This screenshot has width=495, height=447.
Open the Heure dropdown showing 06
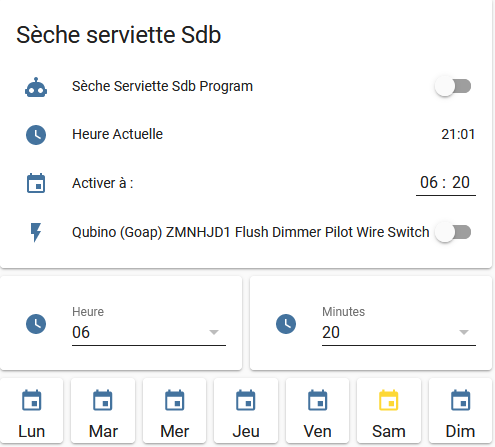pyautogui.click(x=149, y=332)
